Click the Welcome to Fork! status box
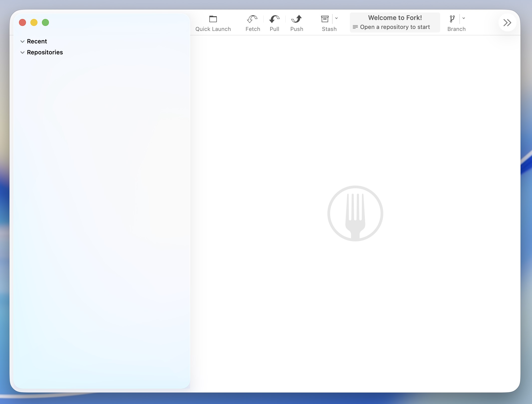Screen dimensions: 532x404 coord(395,18)
